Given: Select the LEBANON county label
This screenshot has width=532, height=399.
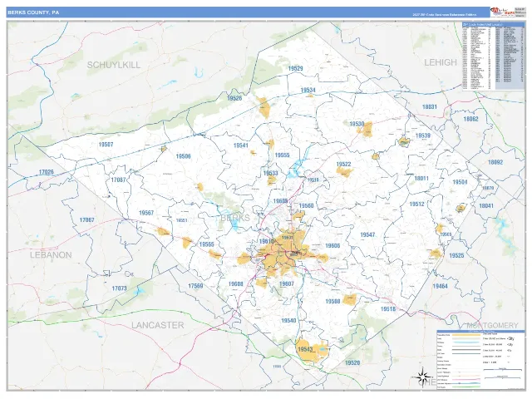Looking at the screenshot, I should pos(51,255).
